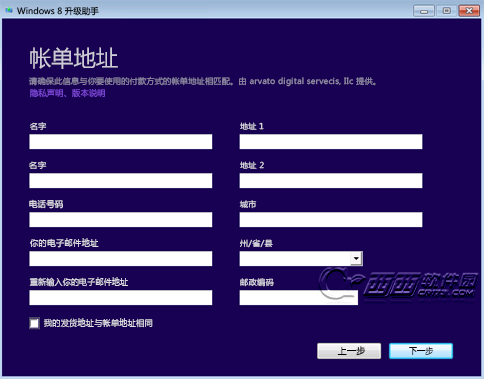Image resolution: width=484 pixels, height=379 pixels.
Task: Click into the 邮政编码 input field
Action: point(299,298)
